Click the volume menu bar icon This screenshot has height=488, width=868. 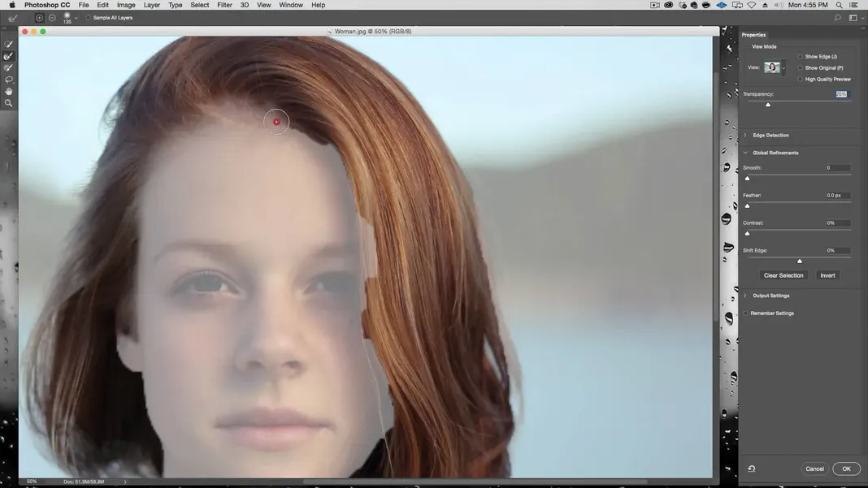[778, 5]
